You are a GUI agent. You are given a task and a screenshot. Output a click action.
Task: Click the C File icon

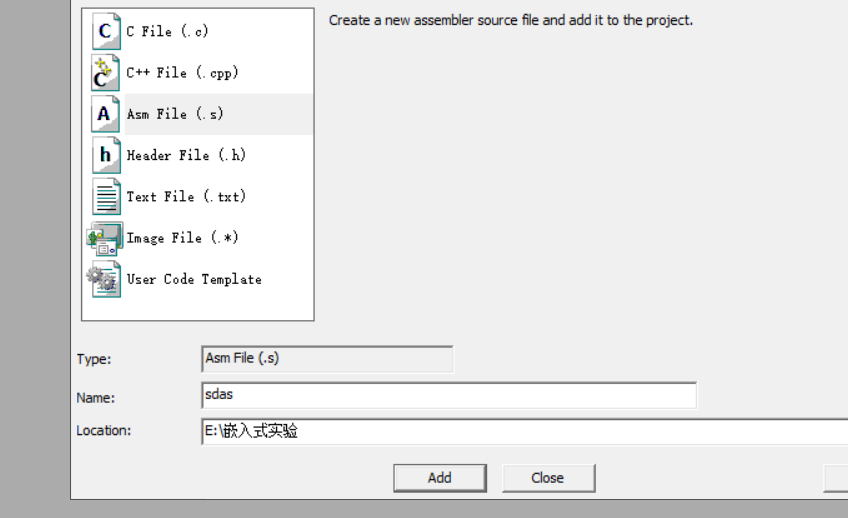[x=105, y=32]
